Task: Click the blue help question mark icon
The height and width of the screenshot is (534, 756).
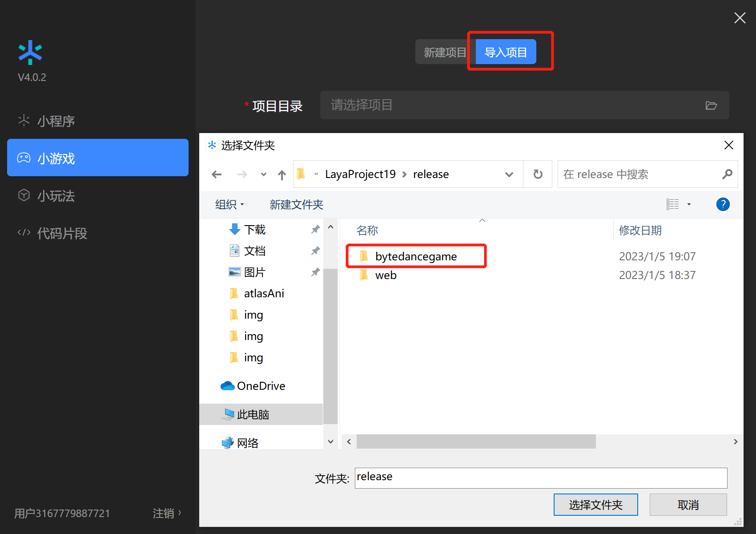Action: (723, 204)
